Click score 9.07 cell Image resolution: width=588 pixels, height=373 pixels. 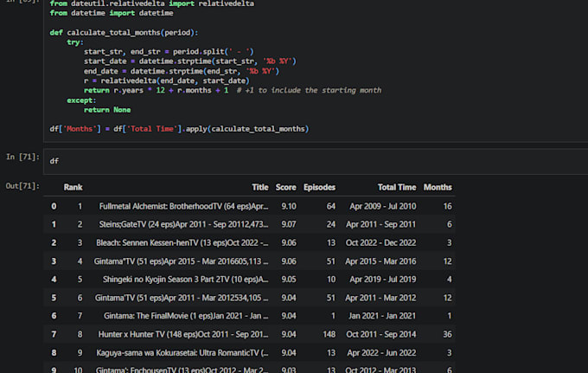pos(289,224)
